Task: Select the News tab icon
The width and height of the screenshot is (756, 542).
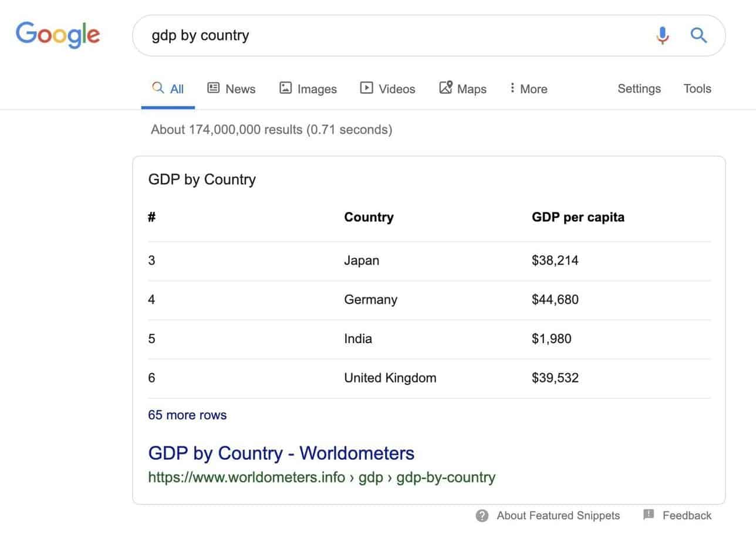Action: [x=214, y=87]
